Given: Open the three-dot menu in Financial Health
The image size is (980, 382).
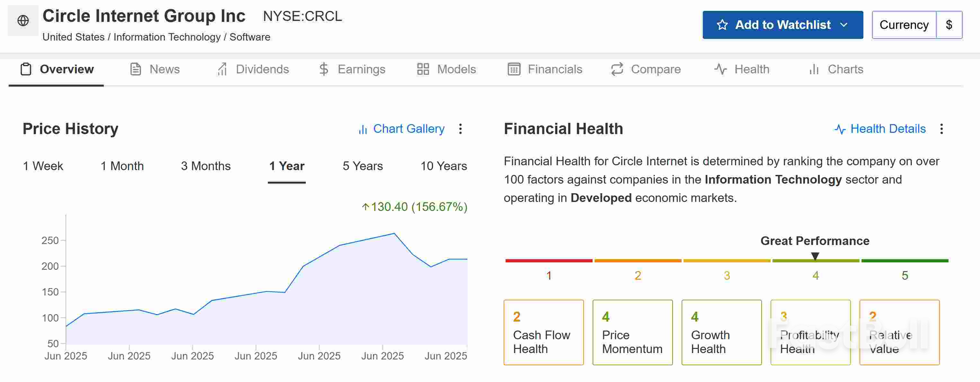Looking at the screenshot, I should click(941, 129).
